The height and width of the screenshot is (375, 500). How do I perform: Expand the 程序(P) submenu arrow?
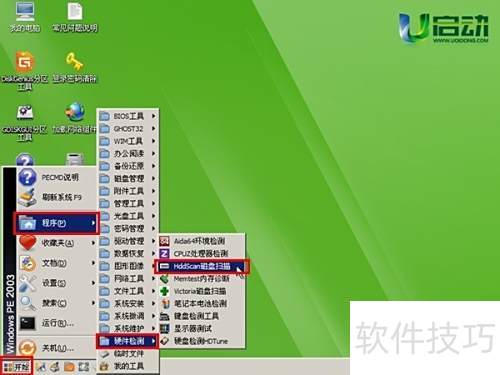tap(93, 223)
